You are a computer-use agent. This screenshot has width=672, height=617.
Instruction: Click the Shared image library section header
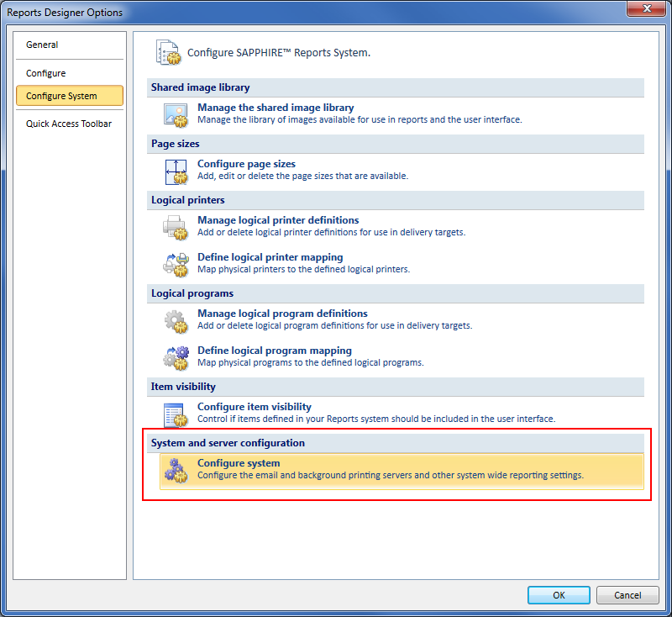tap(395, 87)
